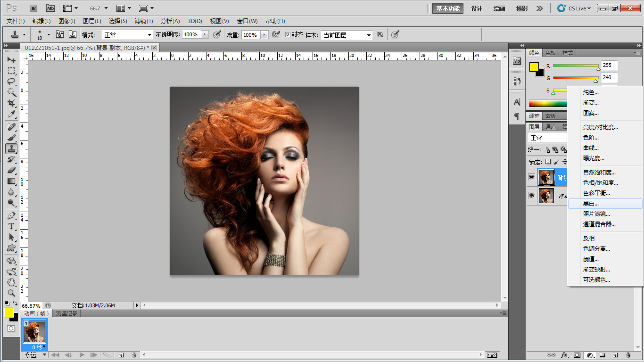Select the Crop tool
This screenshot has width=644, height=362.
(11, 103)
